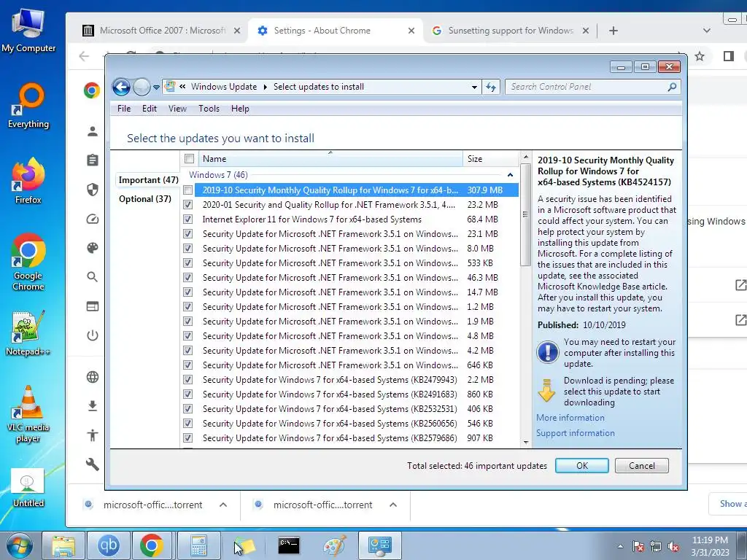Open the More information link

point(570,418)
